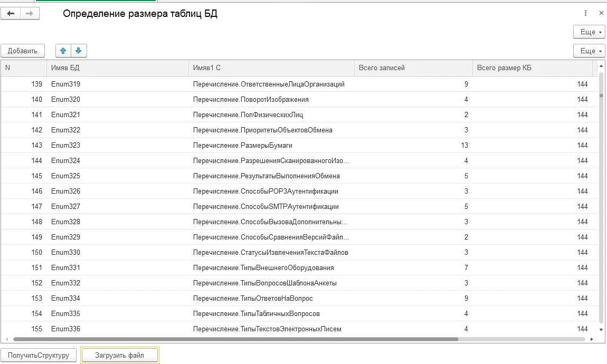
Task: Click the ПолучитьСтруктуру button
Action: coord(39,355)
